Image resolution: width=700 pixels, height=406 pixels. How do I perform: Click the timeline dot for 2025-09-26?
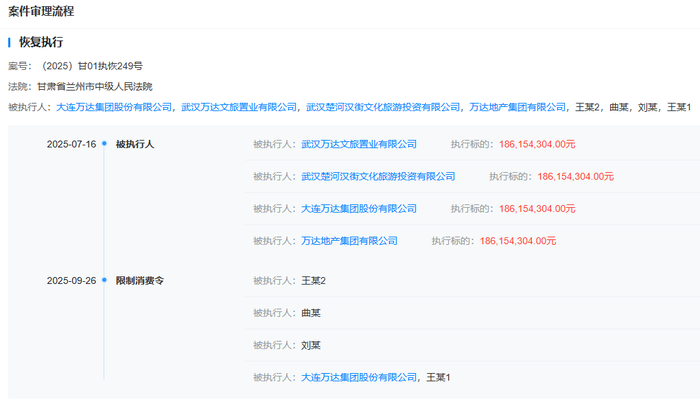pos(104,281)
